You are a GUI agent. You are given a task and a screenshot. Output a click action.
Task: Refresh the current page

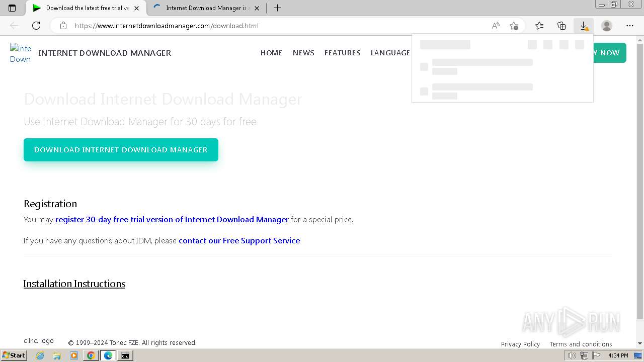[x=36, y=26]
